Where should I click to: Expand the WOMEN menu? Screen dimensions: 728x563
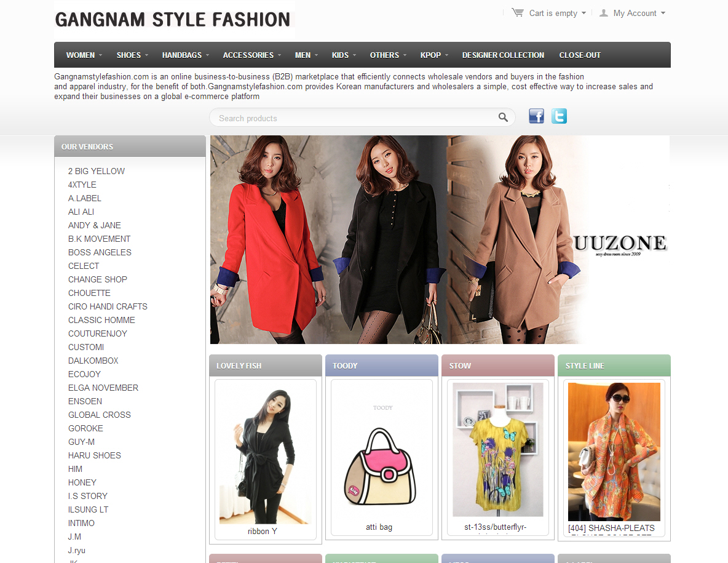click(84, 55)
